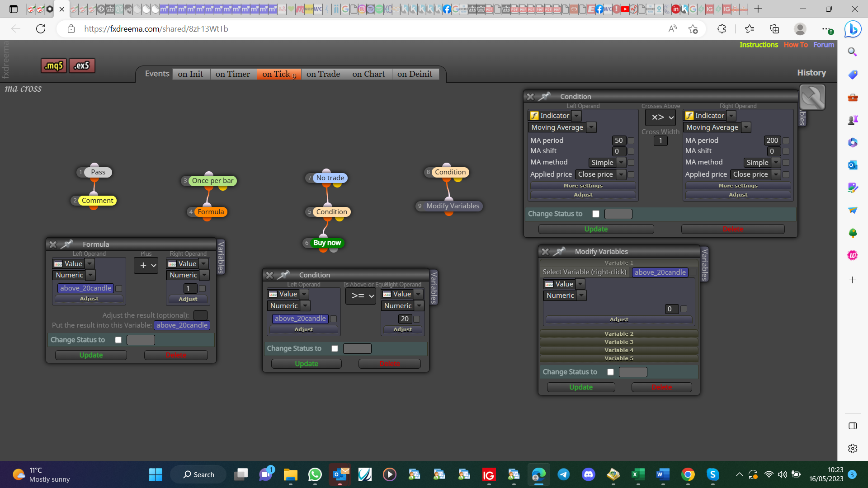This screenshot has height=488, width=868.
Task: Refresh the browser page
Action: click(x=41, y=29)
